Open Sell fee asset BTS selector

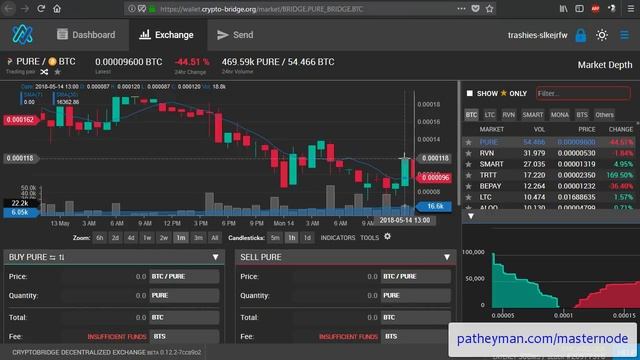click(x=416, y=336)
